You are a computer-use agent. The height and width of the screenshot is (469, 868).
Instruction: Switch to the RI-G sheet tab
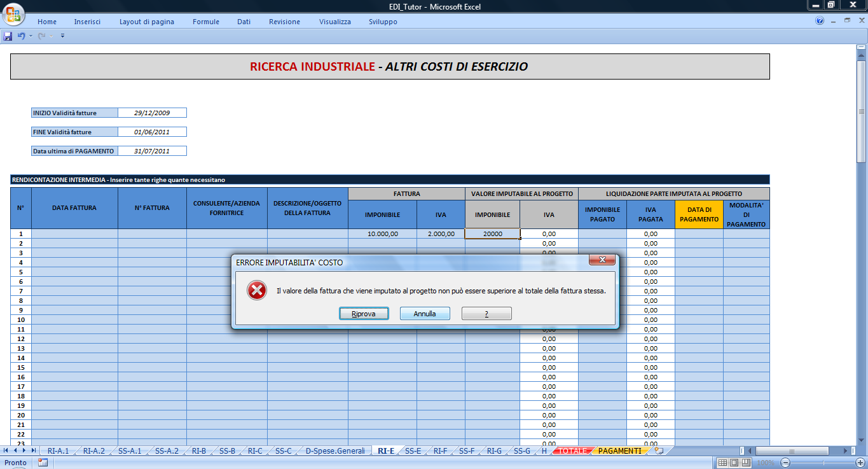point(494,451)
